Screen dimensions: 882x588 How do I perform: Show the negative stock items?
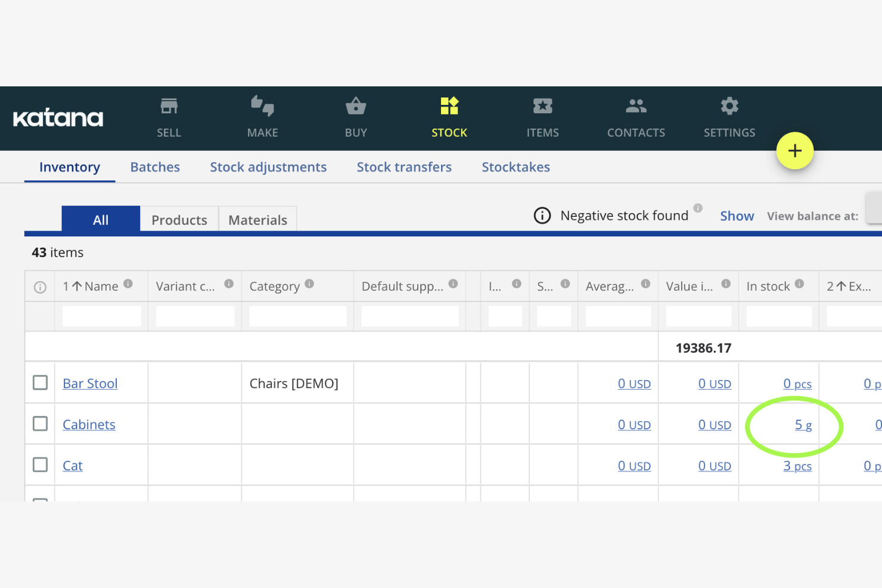click(x=737, y=216)
